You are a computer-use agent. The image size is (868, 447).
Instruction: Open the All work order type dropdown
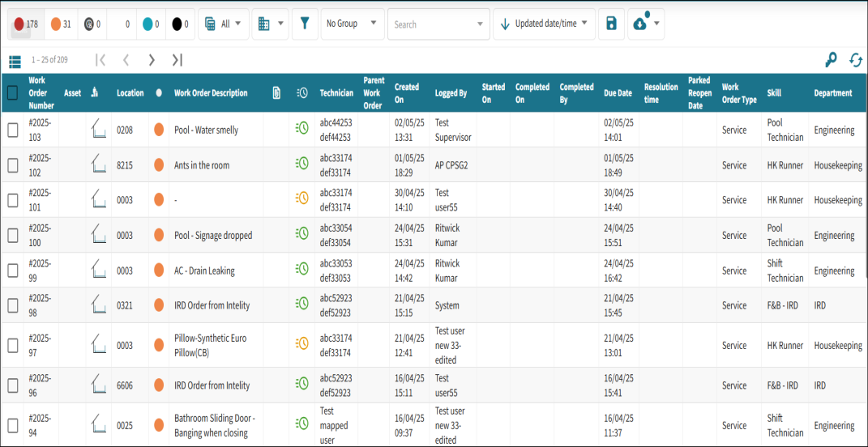[223, 23]
